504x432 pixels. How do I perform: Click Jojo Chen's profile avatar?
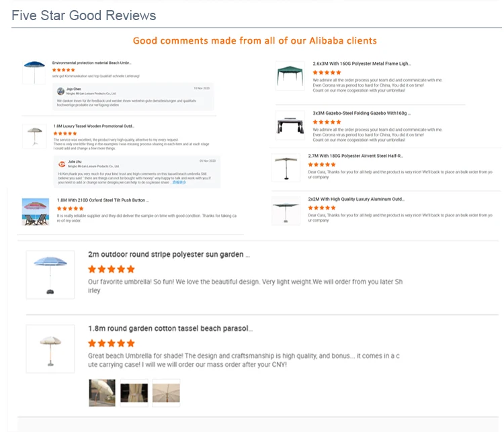pyautogui.click(x=61, y=91)
